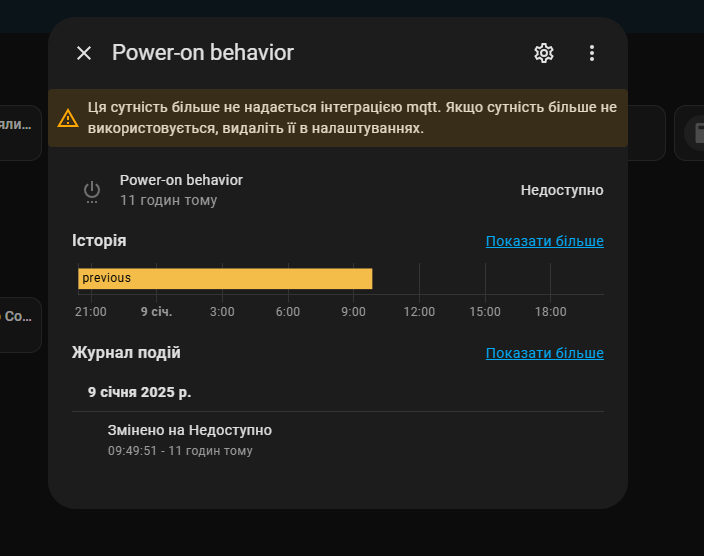The width and height of the screenshot is (704, 556).
Task: Open entity settings via gear icon
Action: click(544, 53)
